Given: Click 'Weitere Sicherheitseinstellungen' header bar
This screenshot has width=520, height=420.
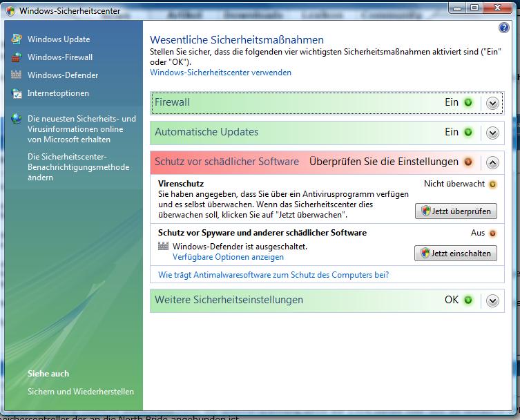Looking at the screenshot, I should click(327, 300).
